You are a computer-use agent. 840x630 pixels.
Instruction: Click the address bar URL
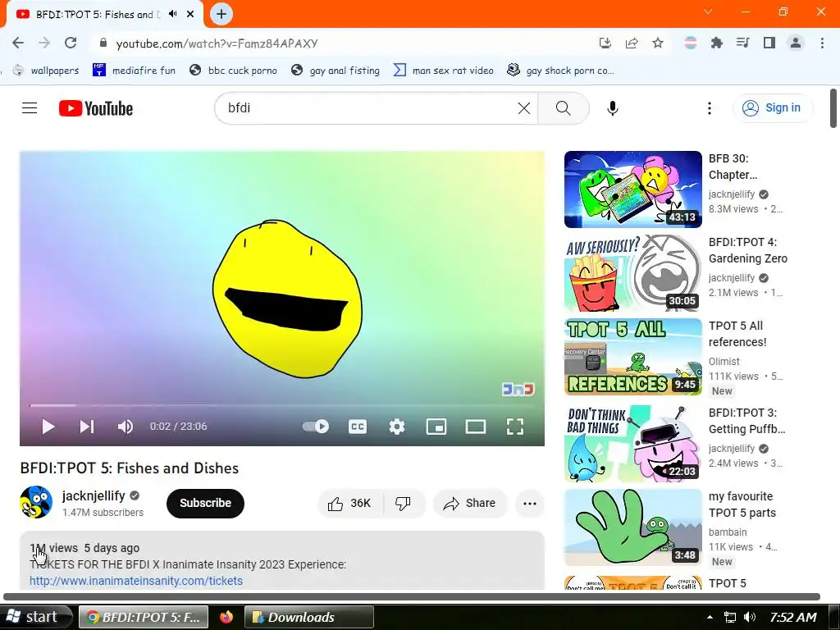(217, 43)
